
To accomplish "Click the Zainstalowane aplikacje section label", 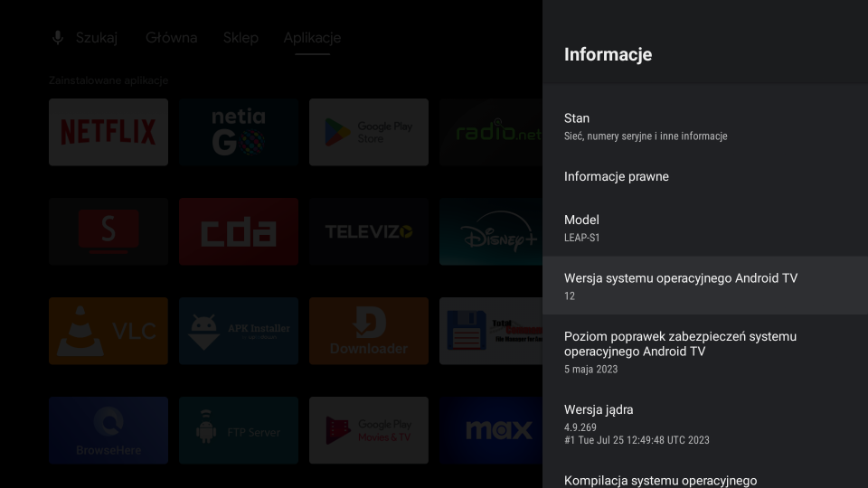I will (108, 80).
